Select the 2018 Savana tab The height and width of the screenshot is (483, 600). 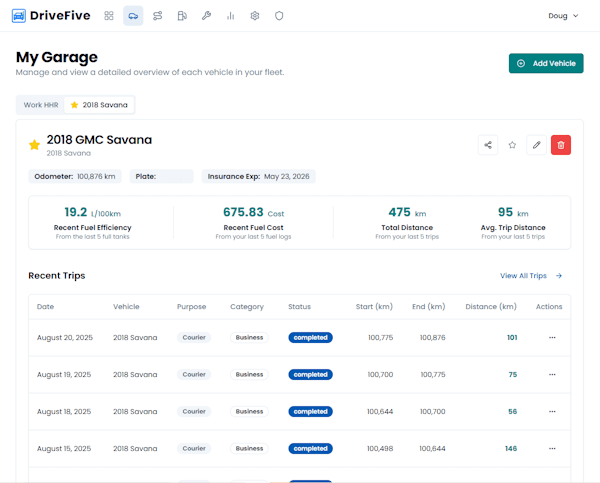tap(99, 105)
